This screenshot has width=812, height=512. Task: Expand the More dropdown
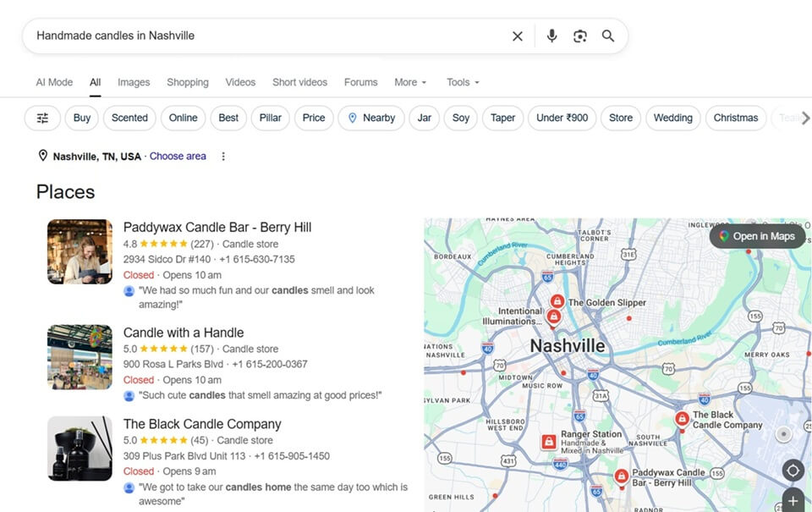click(x=410, y=82)
